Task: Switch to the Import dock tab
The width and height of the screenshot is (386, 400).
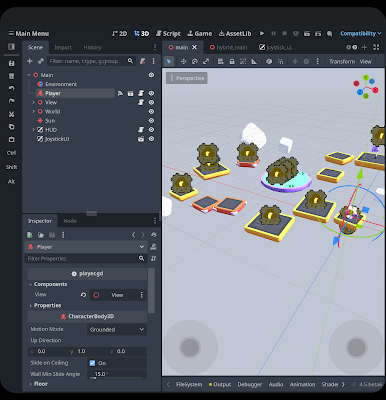Action: coord(63,47)
